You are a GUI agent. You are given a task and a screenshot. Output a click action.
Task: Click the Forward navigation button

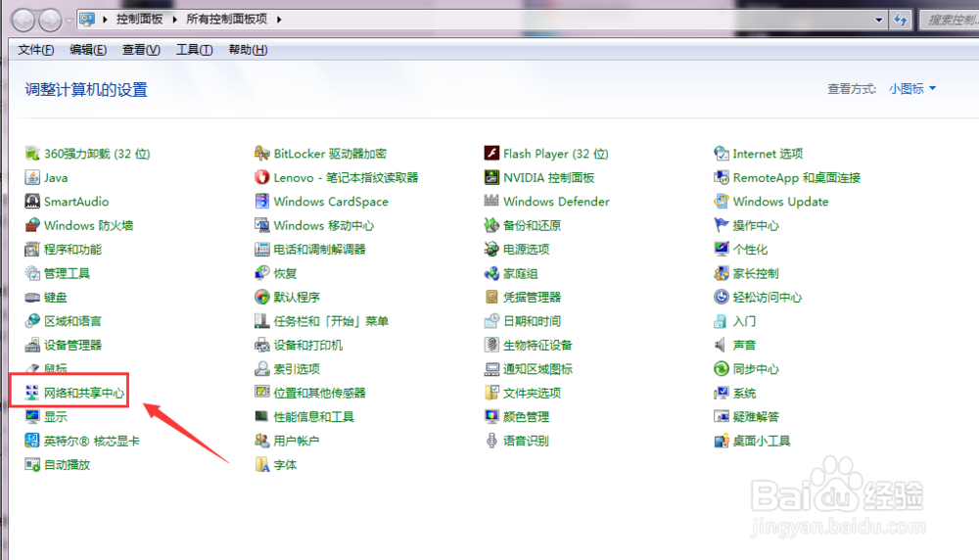(x=50, y=20)
